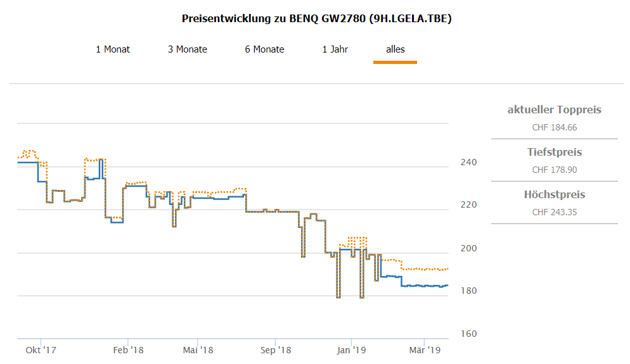Click the Okt '17 axis label
The width and height of the screenshot is (630, 364).
coord(41,349)
